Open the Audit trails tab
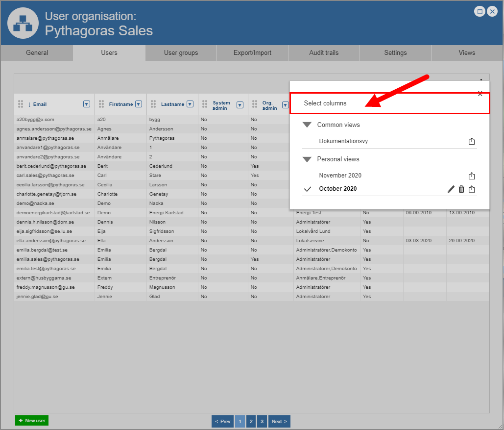This screenshot has width=504, height=430. (324, 53)
